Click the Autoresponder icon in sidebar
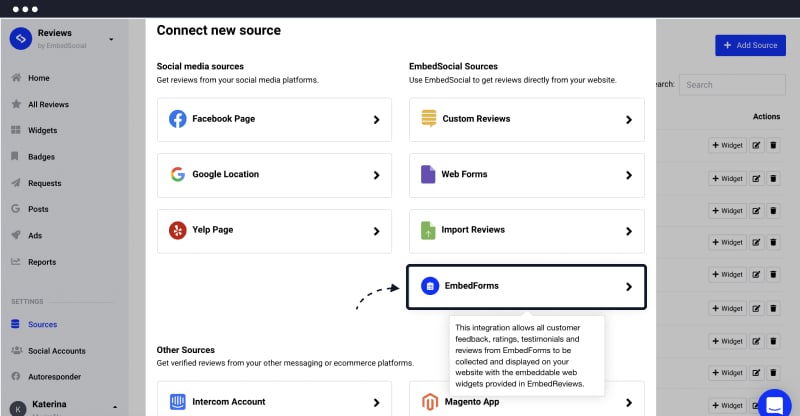 tap(16, 376)
